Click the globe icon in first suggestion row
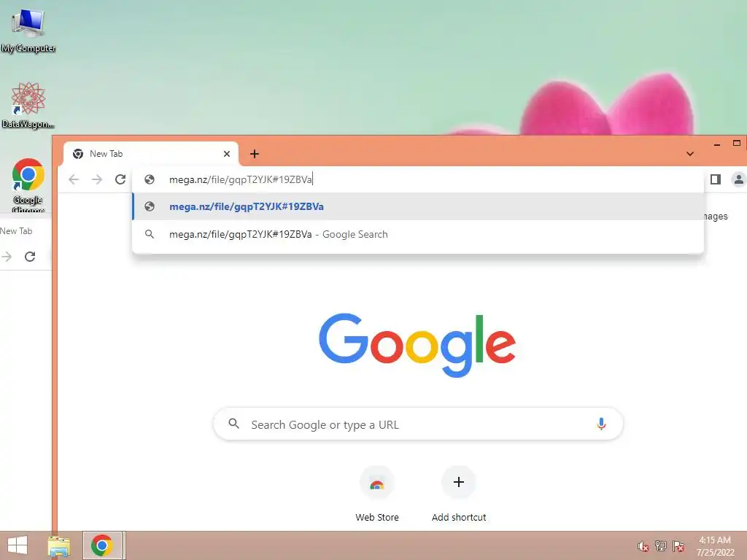 click(x=150, y=206)
